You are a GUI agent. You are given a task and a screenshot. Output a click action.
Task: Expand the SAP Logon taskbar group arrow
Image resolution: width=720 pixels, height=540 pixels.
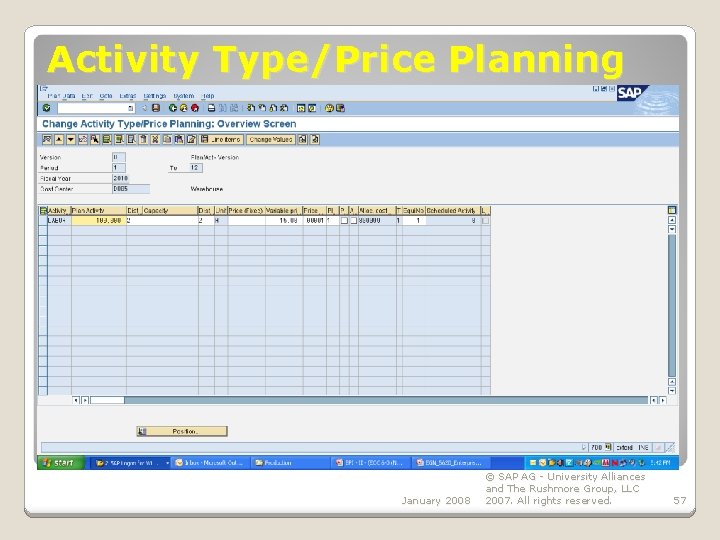pyautogui.click(x=167, y=463)
